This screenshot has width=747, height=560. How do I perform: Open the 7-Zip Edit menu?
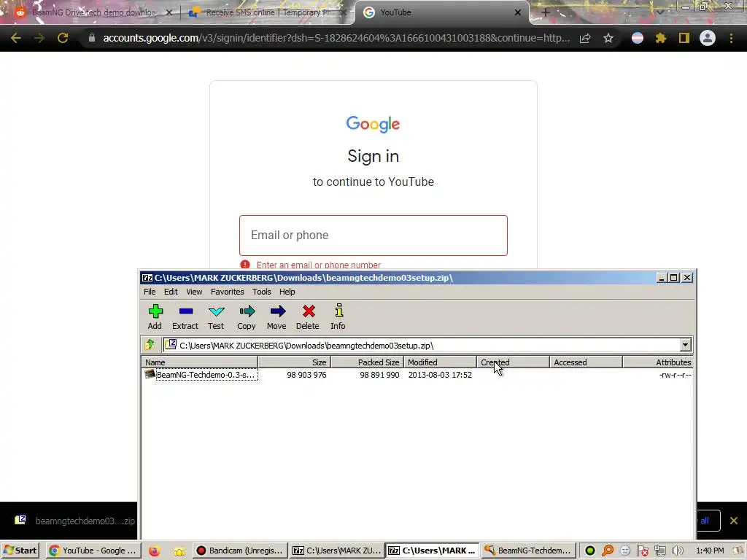[171, 292]
